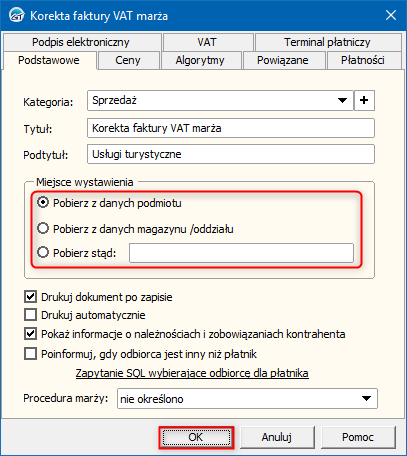
Task: Click the application icon in title bar
Action: coord(17,15)
